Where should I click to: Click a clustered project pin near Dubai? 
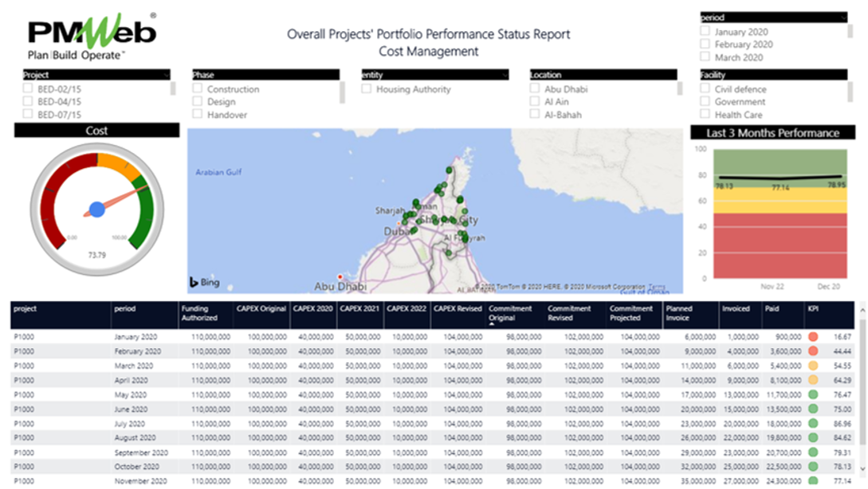[x=412, y=229]
